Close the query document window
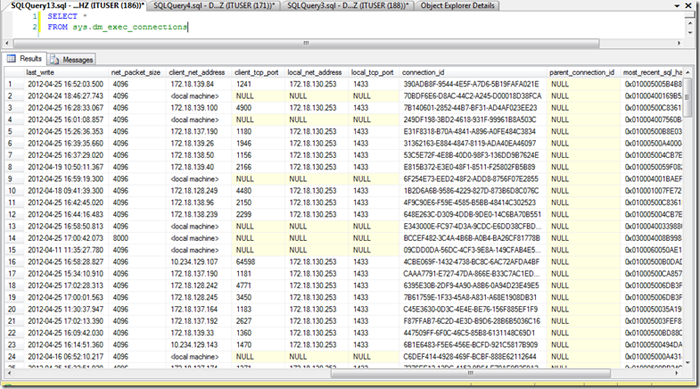 689,5
